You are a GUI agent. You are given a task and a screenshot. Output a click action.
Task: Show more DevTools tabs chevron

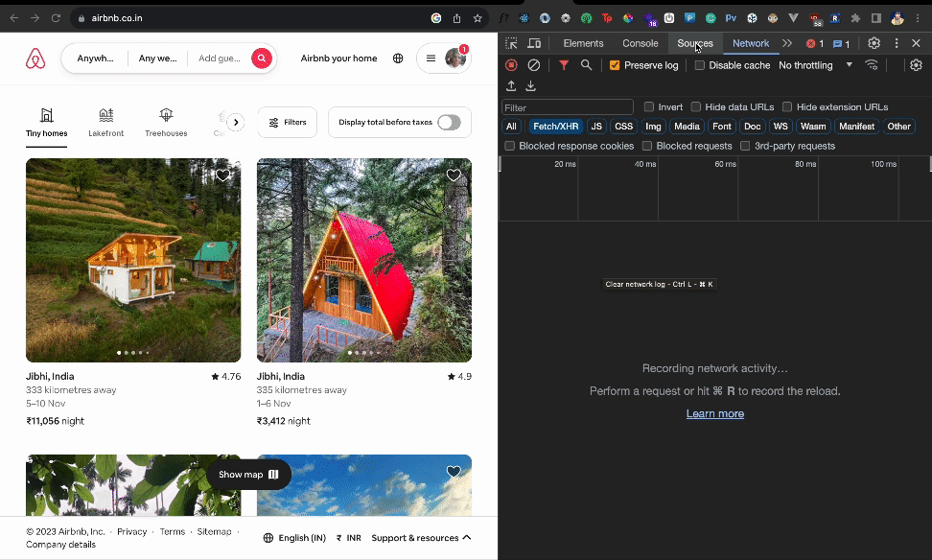787,43
